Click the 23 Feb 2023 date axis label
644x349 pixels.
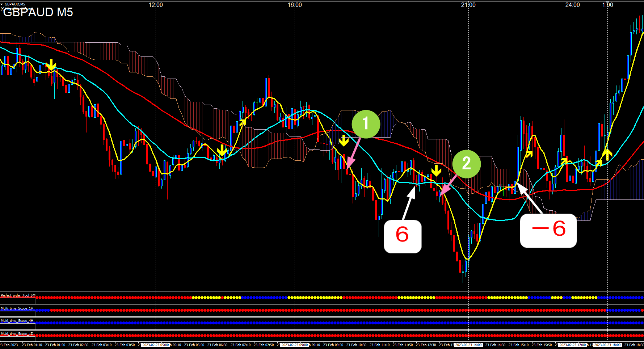click(9, 345)
